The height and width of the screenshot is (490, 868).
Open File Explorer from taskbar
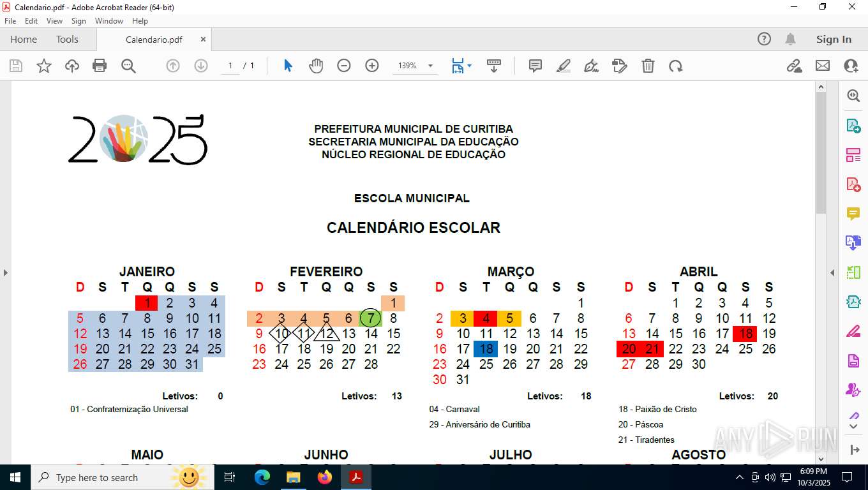293,477
